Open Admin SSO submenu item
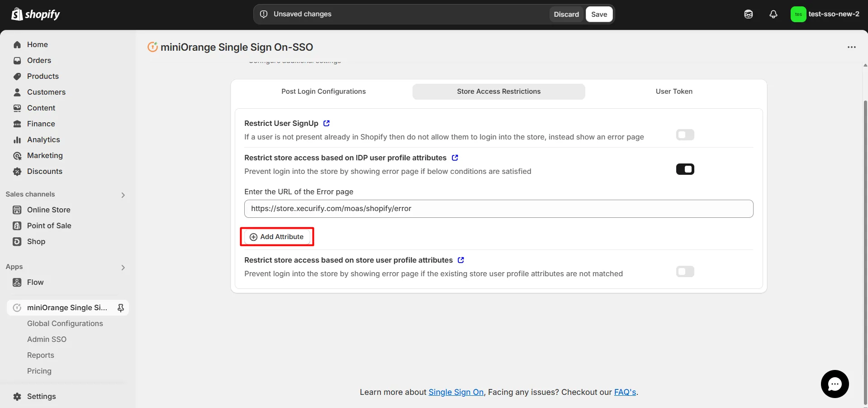This screenshot has height=408, width=868. tap(47, 339)
